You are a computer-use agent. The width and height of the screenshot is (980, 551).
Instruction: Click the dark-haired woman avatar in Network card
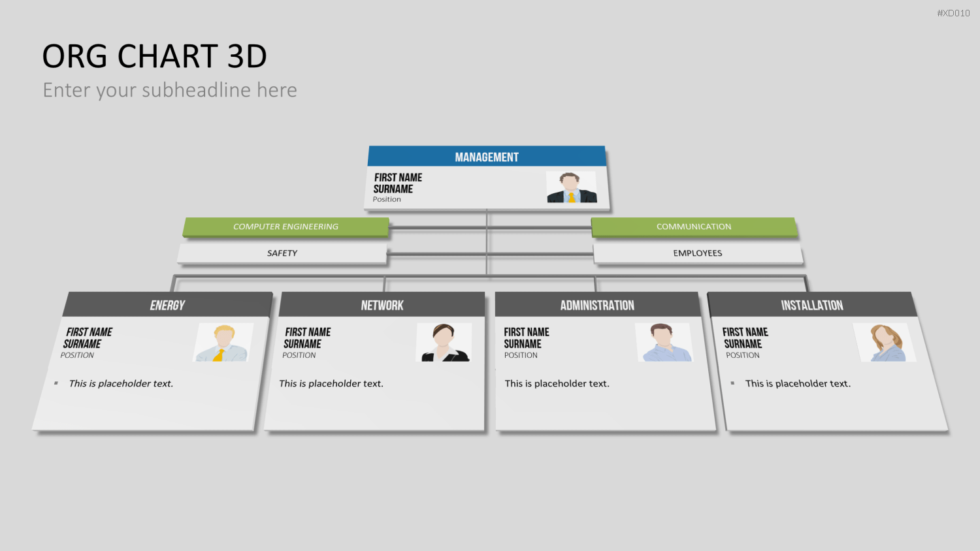point(444,343)
